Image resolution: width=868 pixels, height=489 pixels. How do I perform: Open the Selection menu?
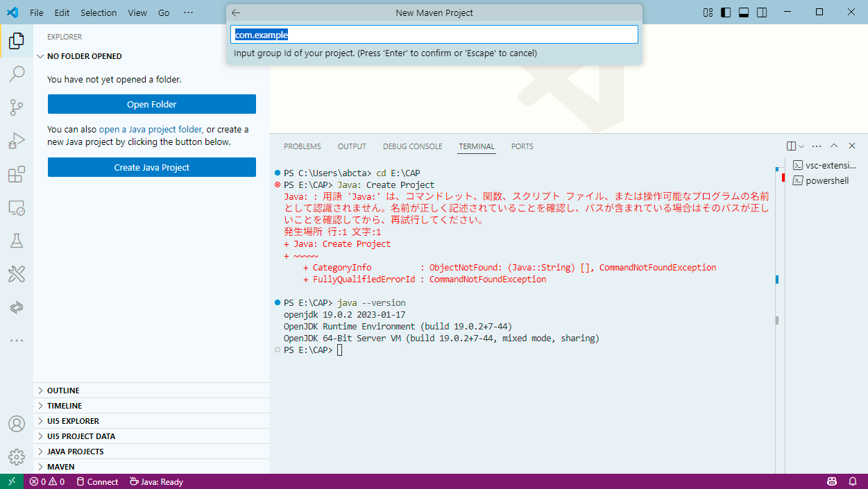tap(99, 12)
